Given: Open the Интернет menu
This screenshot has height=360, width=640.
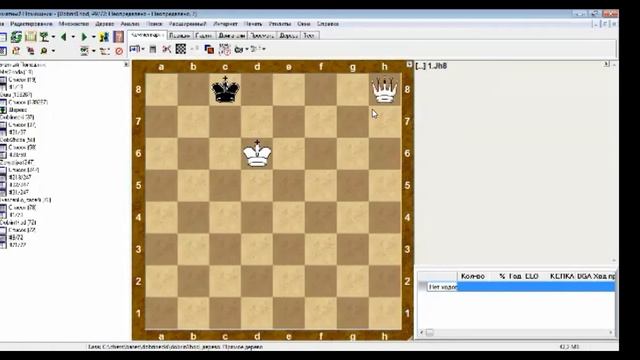Looking at the screenshot, I should tap(225, 24).
